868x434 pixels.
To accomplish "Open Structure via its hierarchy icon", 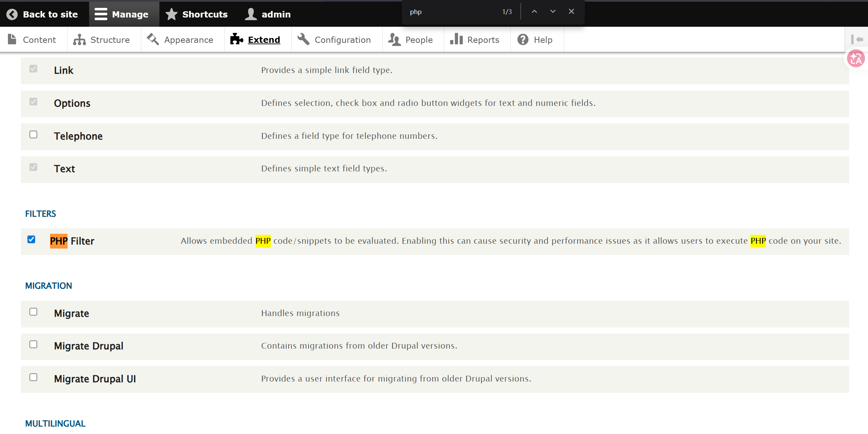I will (80, 40).
